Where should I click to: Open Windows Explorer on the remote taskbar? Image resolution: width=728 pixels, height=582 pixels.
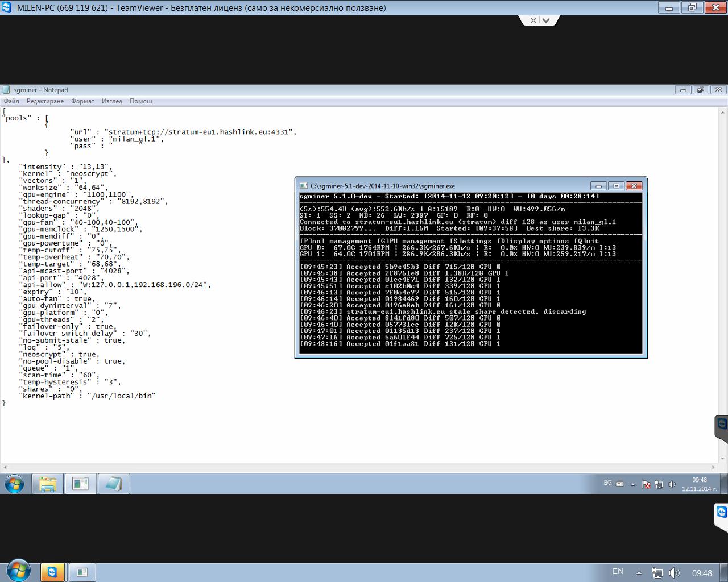pos(47,484)
